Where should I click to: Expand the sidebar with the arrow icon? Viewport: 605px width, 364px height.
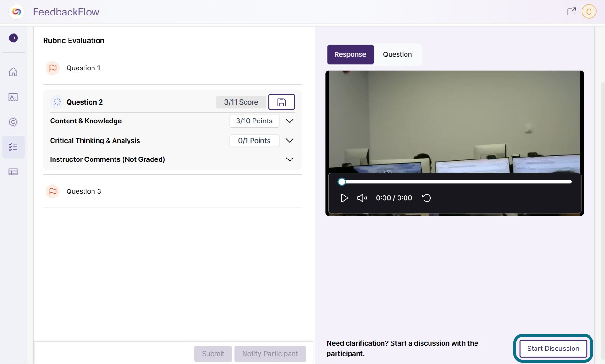[x=14, y=38]
